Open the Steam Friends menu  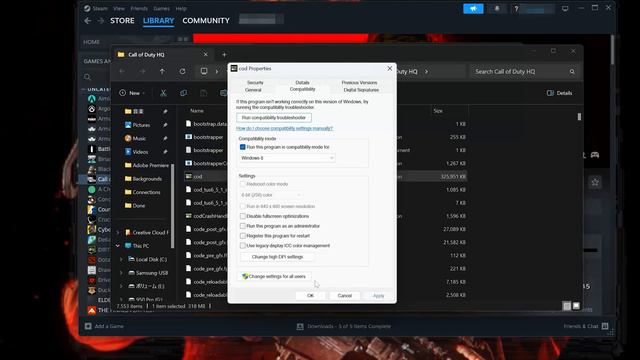139,8
